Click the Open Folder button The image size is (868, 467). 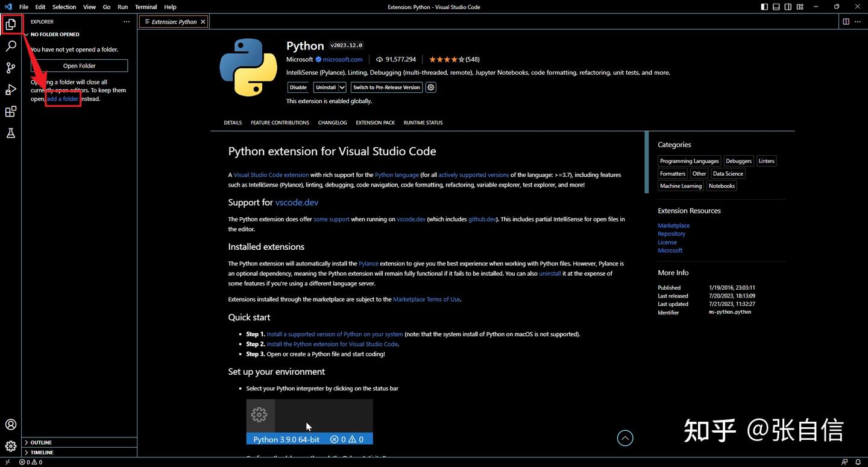click(x=79, y=65)
